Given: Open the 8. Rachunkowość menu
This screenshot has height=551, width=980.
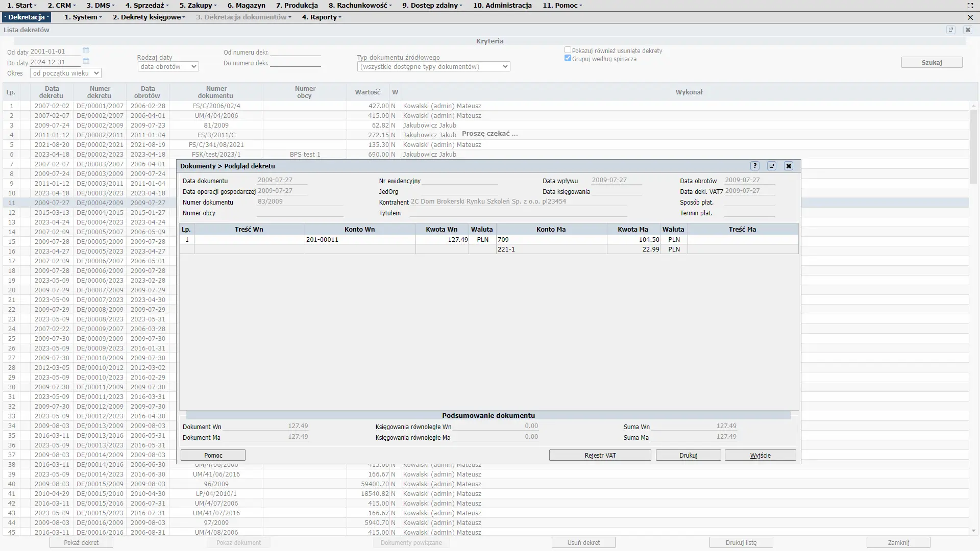Looking at the screenshot, I should [x=360, y=6].
